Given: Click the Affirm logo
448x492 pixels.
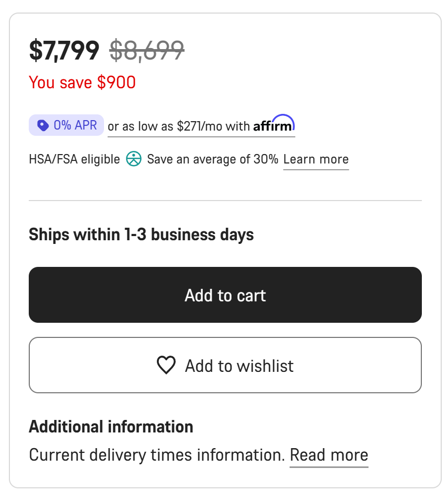Looking at the screenshot, I should [274, 125].
